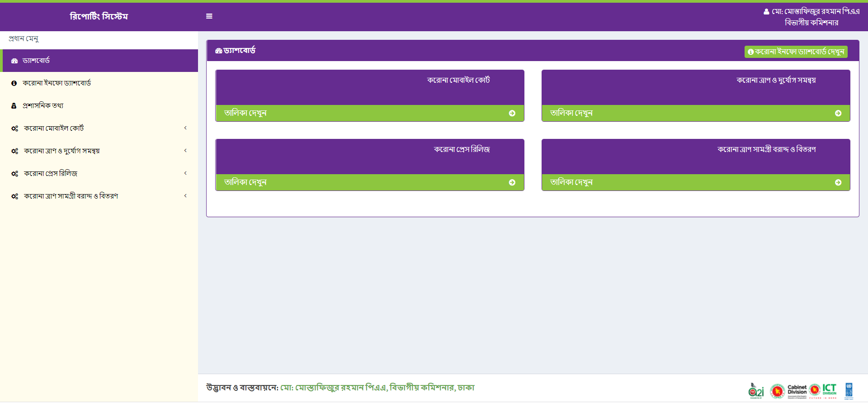Open করোনা ইনফো ড্যাশবোর্ড sidebar item
The height and width of the screenshot is (404, 868).
click(x=99, y=83)
